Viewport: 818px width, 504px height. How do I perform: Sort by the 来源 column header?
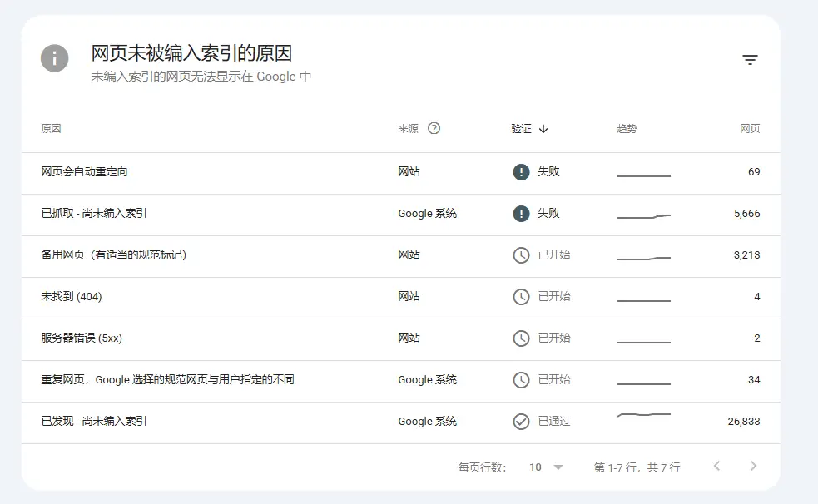tap(408, 128)
